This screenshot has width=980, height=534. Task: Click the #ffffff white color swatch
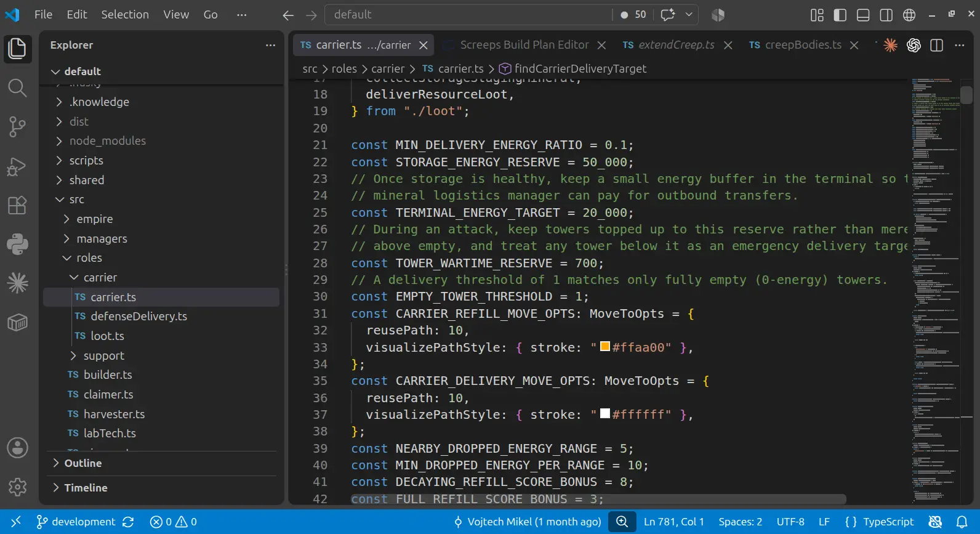click(605, 413)
